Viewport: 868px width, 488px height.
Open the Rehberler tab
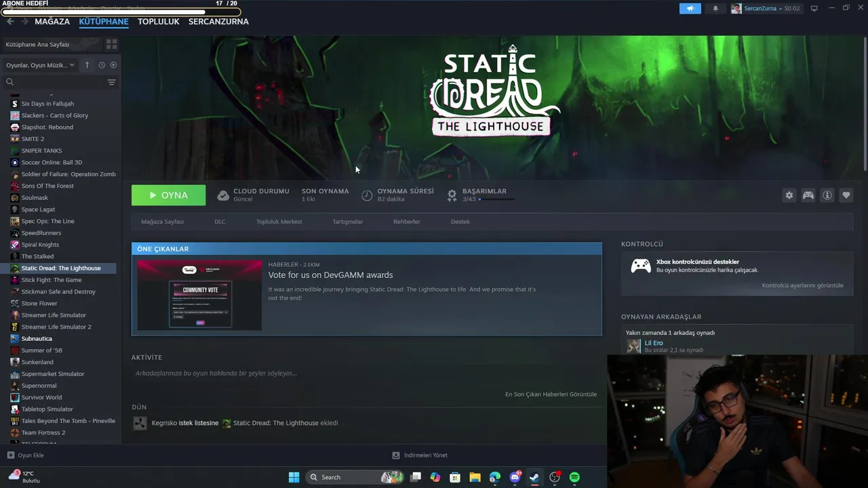click(x=407, y=222)
